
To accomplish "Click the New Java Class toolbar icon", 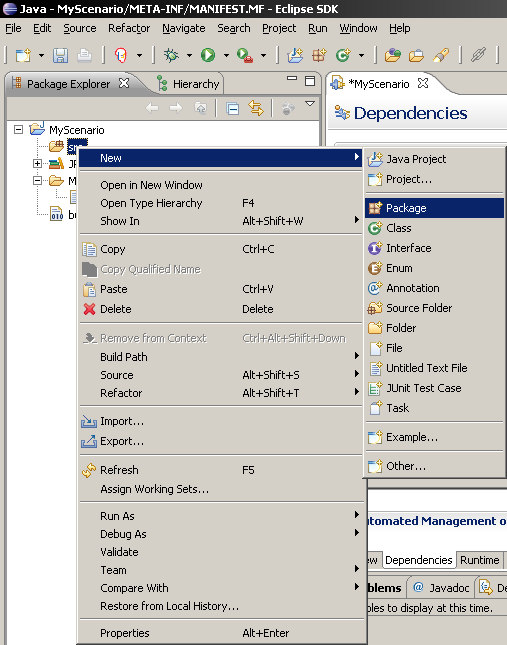I will [x=343, y=55].
